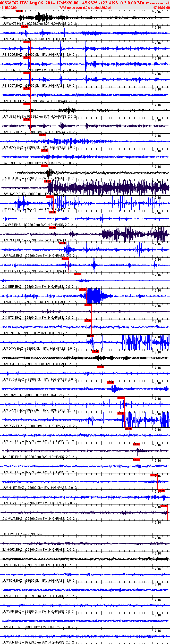Image resolution: width=170 pixels, height=644 pixels.
Task: Click the red pick flag on the CC.VALT trace
Action: tap(164, 506)
